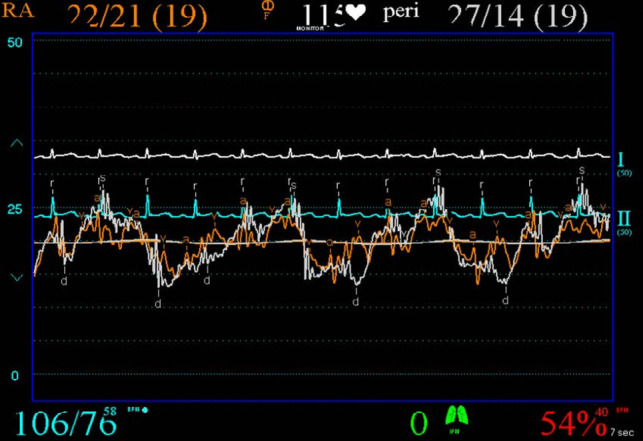The height and width of the screenshot is (441, 643).
Task: Click the scale down arrow on left axis
Action: coord(16,277)
